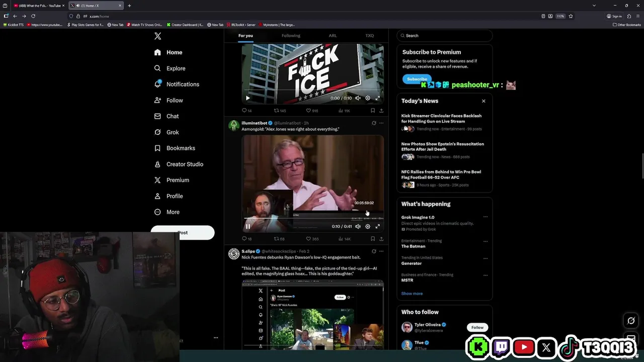Open NFC Pro Bowl Flag Football story
This screenshot has height=362, width=644.
(441, 174)
